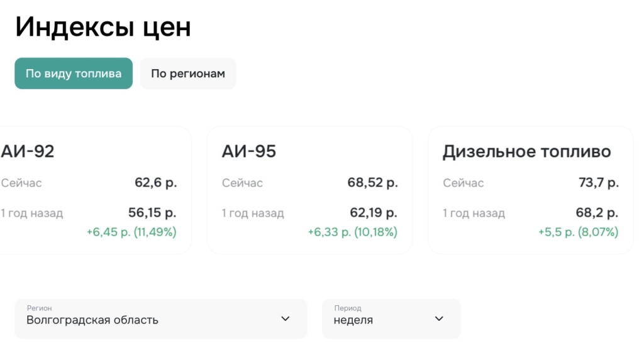Click the green +6,33 р. (10,18%) change

click(x=352, y=232)
